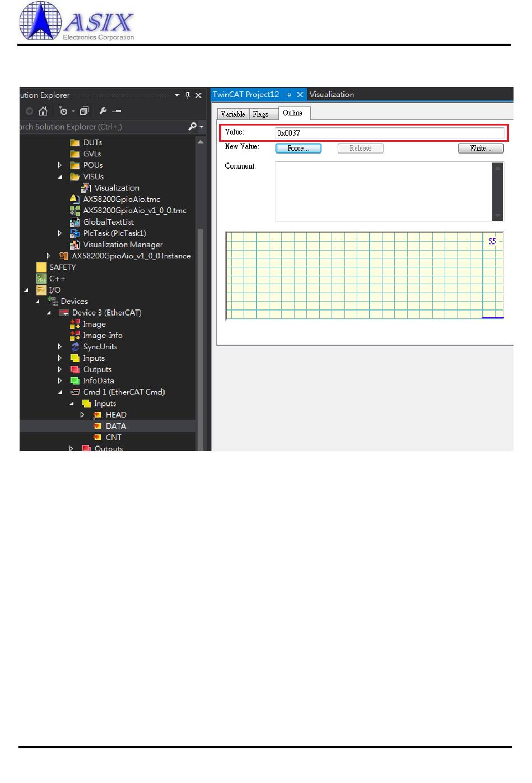Pin the TwinCAT Project12 document tab

pos(288,95)
